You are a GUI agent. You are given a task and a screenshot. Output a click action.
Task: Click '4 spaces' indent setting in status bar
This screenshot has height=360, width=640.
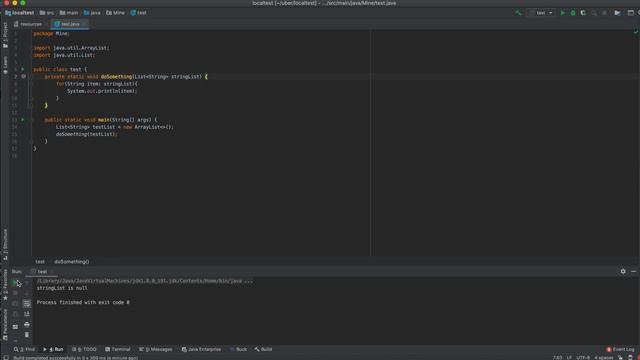click(604, 358)
